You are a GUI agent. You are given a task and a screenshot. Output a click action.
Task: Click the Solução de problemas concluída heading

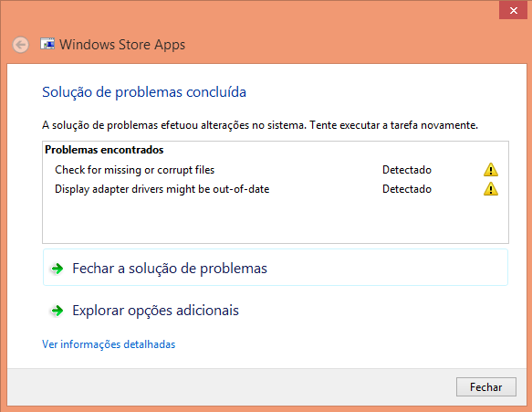click(144, 92)
